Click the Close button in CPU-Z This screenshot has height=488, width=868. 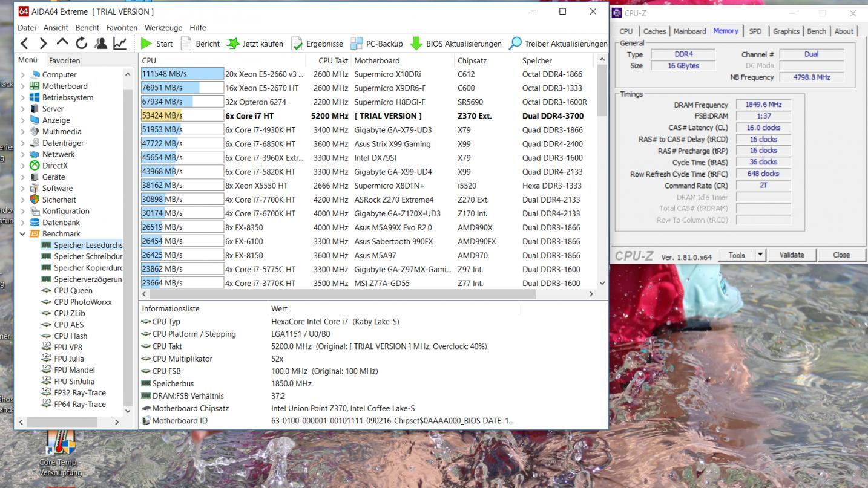[x=841, y=255]
